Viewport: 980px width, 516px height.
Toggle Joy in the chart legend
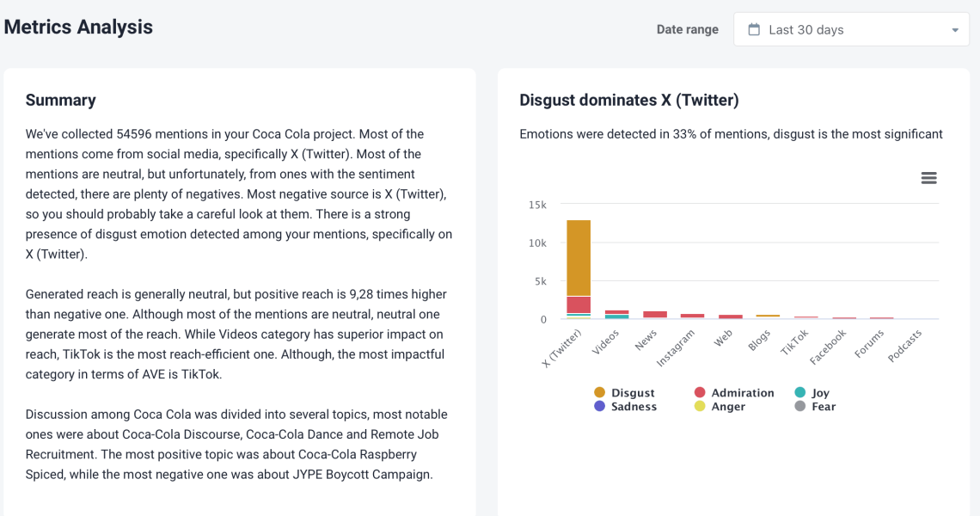coord(814,393)
